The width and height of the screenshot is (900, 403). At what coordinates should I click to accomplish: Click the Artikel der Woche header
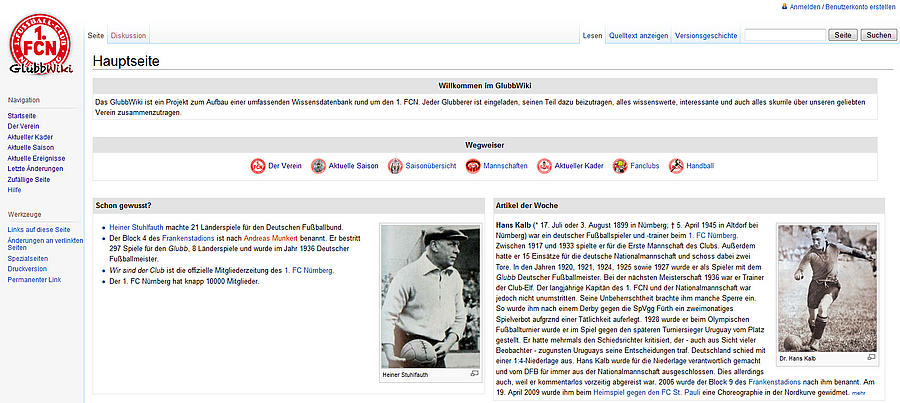(689, 206)
